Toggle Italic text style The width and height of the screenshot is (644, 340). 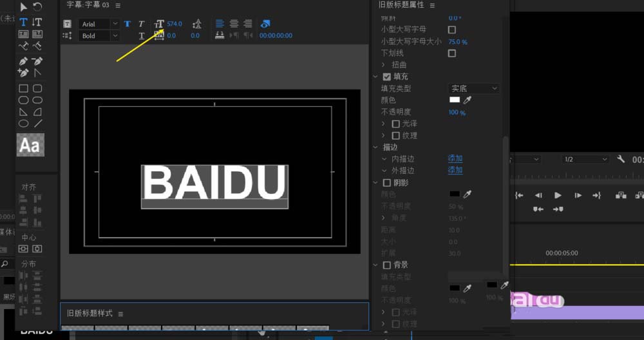141,24
